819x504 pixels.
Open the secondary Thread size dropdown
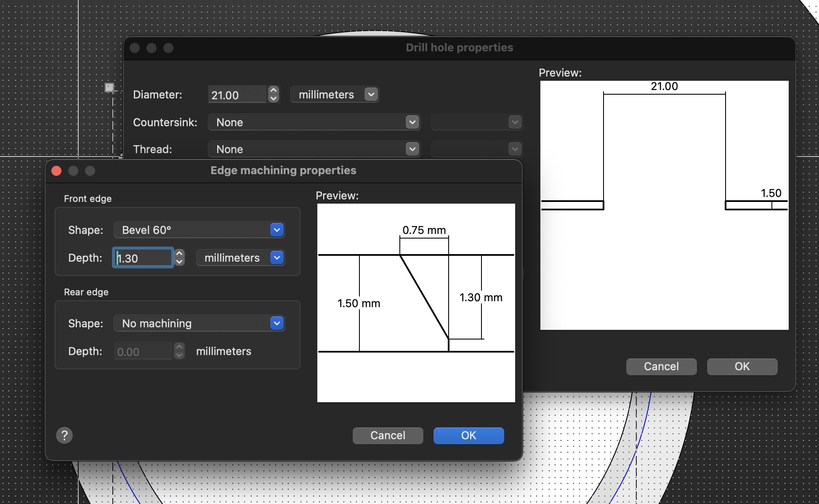click(x=477, y=149)
